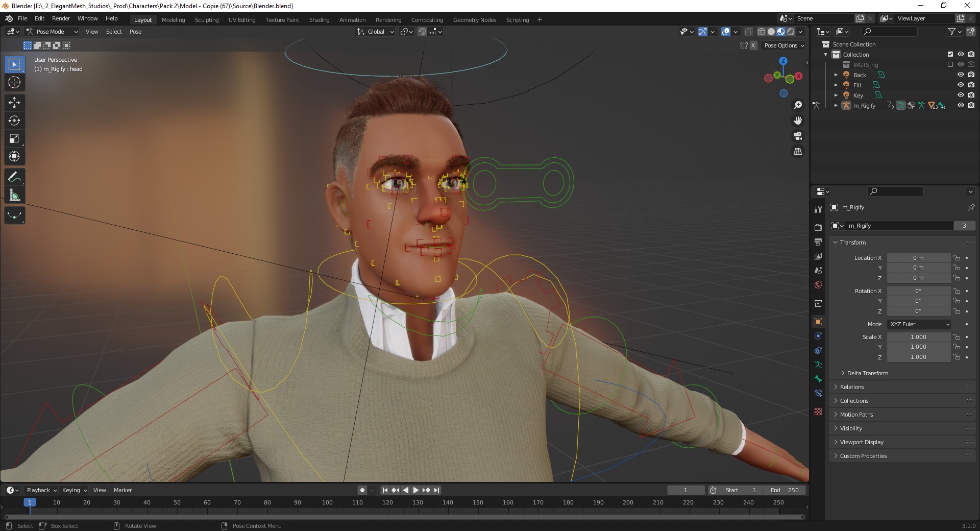Hide the Key light in the viewport
Screen dimensions: 980x531
[961, 95]
